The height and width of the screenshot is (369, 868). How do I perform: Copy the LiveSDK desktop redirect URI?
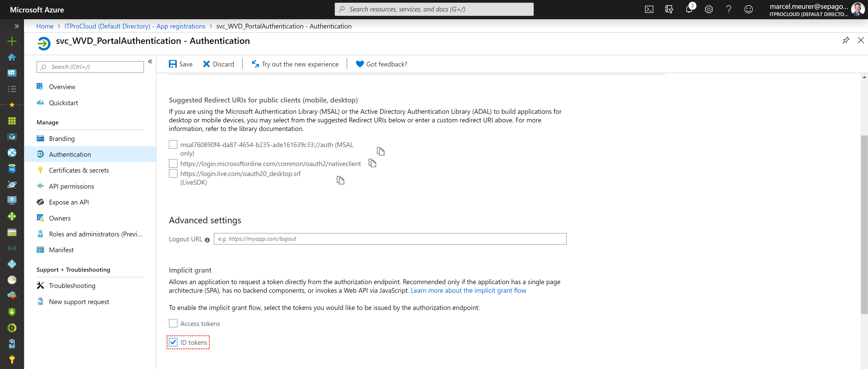(340, 180)
